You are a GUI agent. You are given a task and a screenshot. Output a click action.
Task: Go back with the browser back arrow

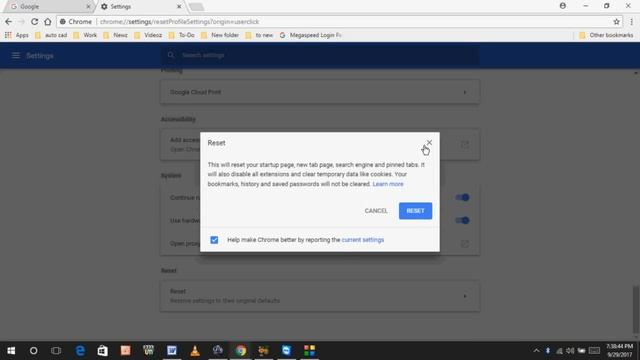[x=9, y=22]
